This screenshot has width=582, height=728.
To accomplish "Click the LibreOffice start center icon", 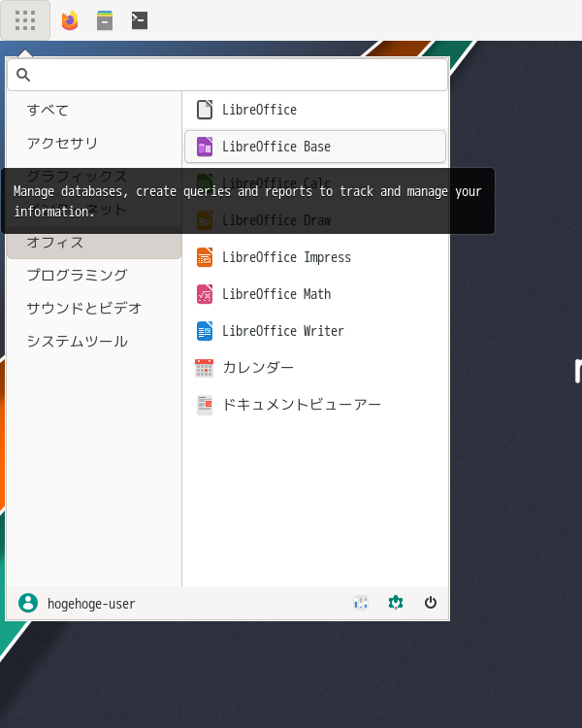I will pyautogui.click(x=205, y=110).
